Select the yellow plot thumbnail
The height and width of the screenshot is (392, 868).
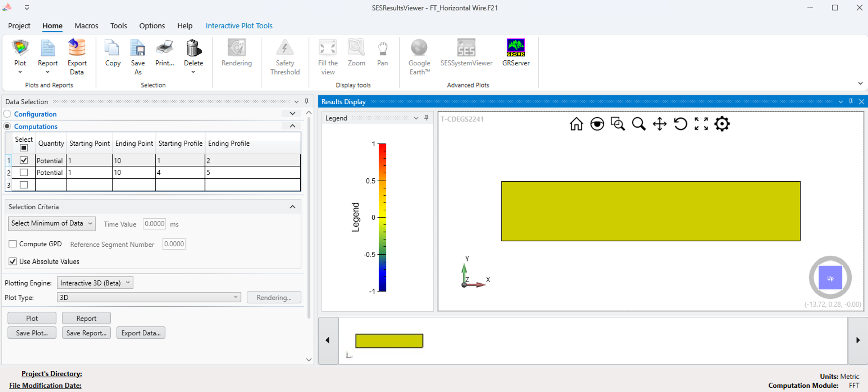[x=389, y=341]
